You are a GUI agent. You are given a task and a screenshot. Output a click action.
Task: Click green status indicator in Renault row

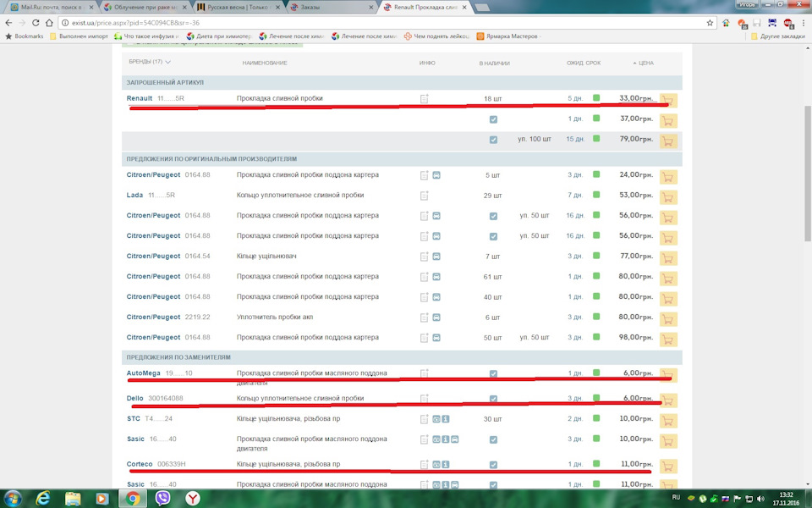(x=596, y=97)
